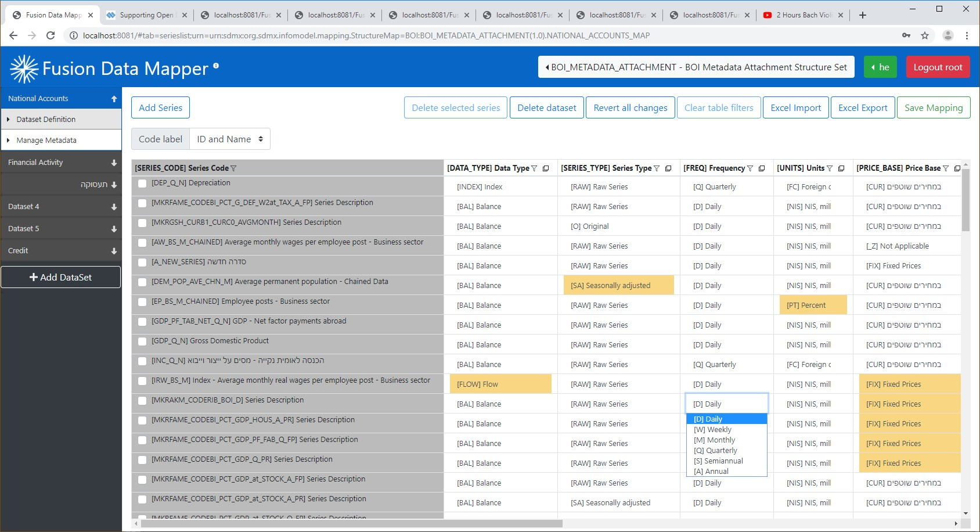Click the filter icon on Data Type column

tap(534, 168)
